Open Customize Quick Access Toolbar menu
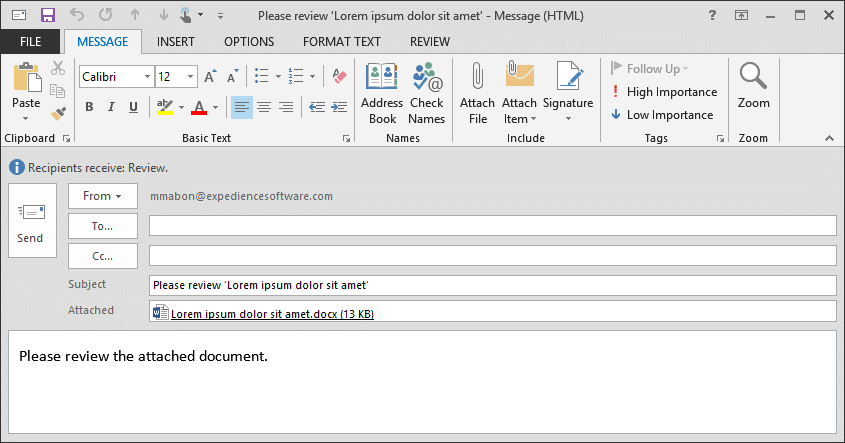 [x=220, y=16]
